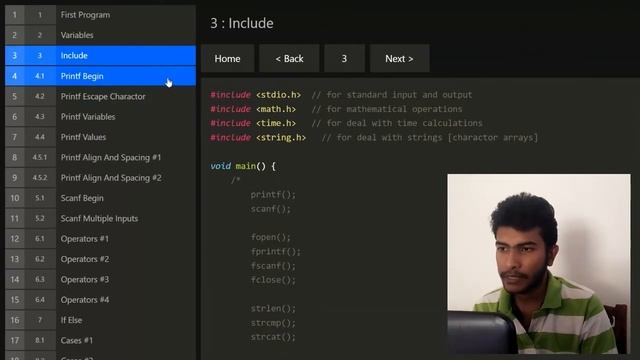Click the '3 : Include' title
The image size is (640, 360).
(x=242, y=23)
